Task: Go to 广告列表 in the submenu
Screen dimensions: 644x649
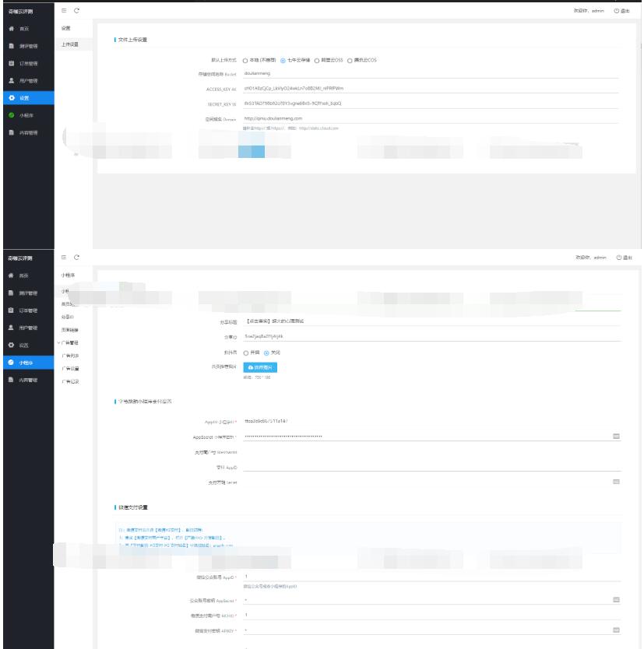Action: click(70, 356)
